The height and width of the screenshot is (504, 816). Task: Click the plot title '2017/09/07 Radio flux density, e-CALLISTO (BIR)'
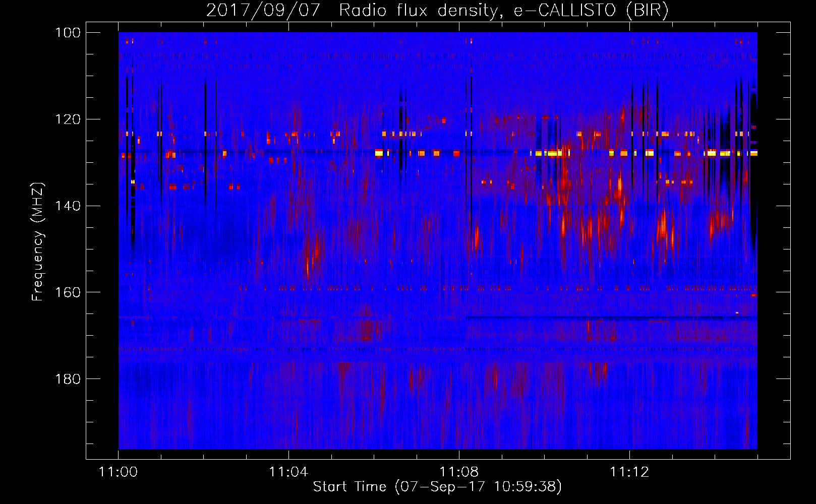(x=437, y=10)
